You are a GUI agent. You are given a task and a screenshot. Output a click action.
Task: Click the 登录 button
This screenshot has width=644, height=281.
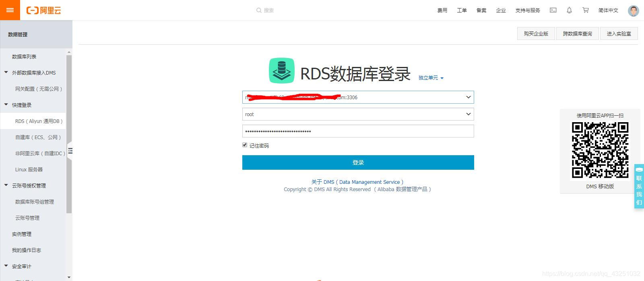[x=358, y=162]
